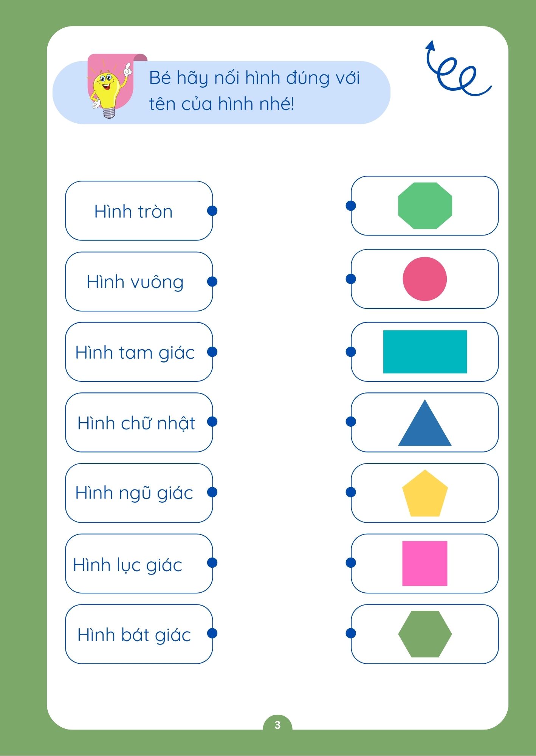536x756 pixels.
Task: Click the pink circle shape
Action: 424,279
